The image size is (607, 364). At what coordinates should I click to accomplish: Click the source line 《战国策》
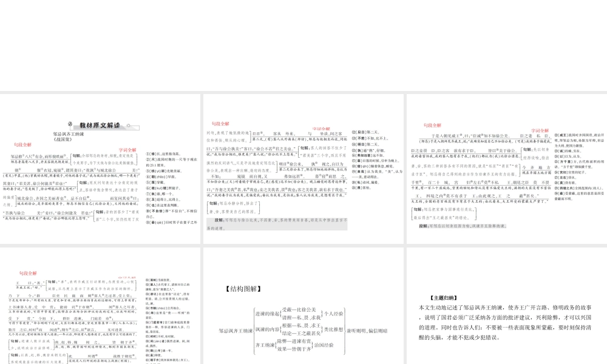[63, 140]
